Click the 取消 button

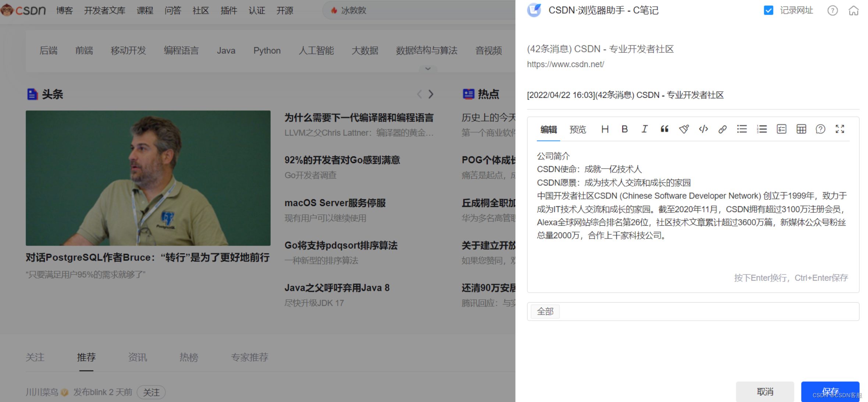(x=765, y=392)
